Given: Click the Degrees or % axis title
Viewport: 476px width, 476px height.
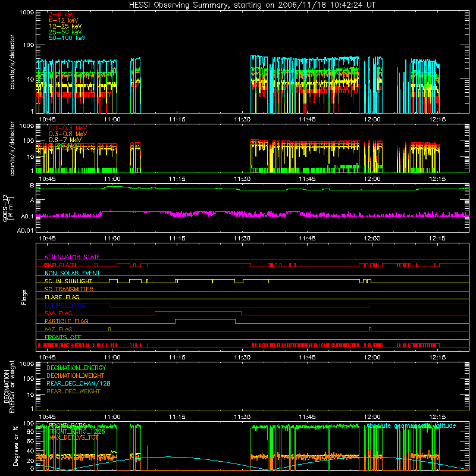Looking at the screenshot, I should click(x=15, y=446).
